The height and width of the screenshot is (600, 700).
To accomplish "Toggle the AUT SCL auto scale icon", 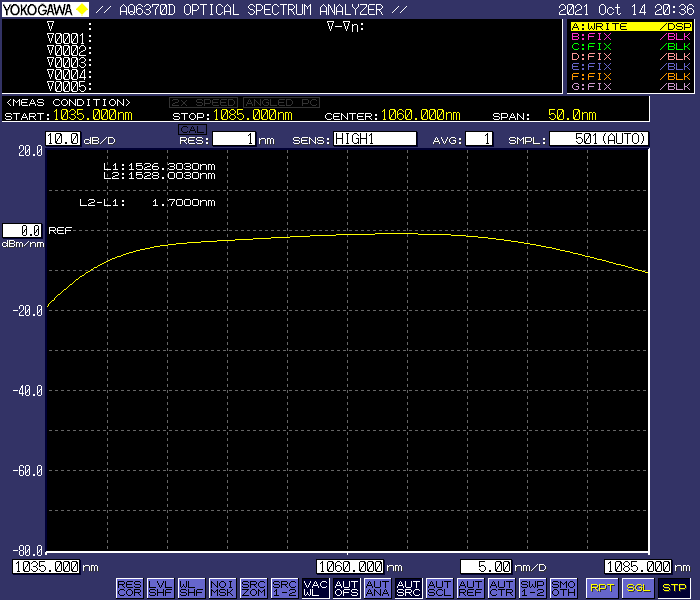I will [439, 587].
